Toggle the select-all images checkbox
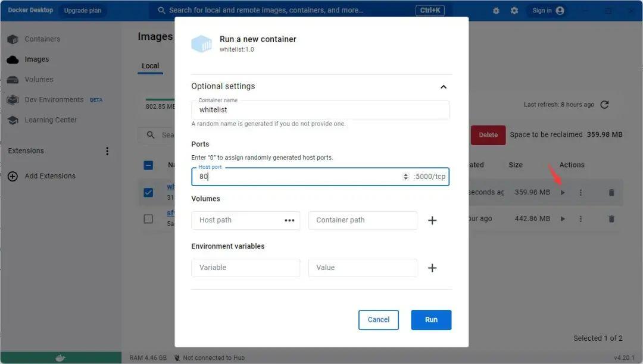The image size is (643, 364). (x=148, y=165)
